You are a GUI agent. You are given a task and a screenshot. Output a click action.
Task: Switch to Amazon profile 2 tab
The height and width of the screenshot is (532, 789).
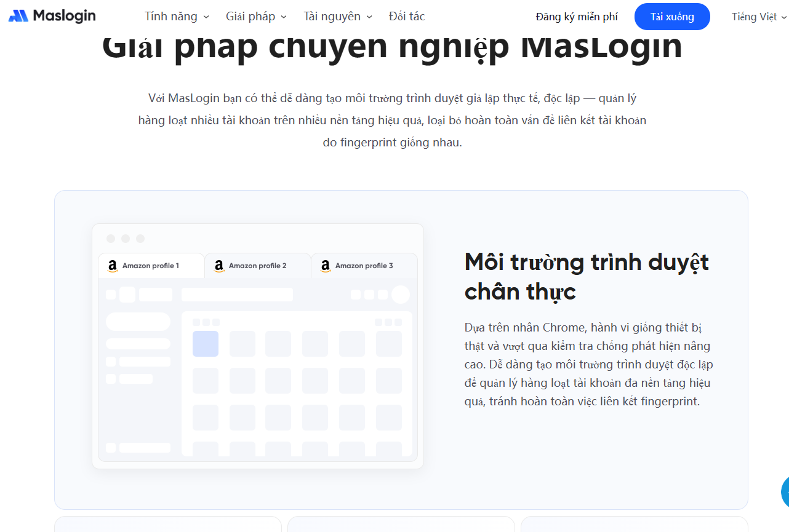[x=258, y=266]
